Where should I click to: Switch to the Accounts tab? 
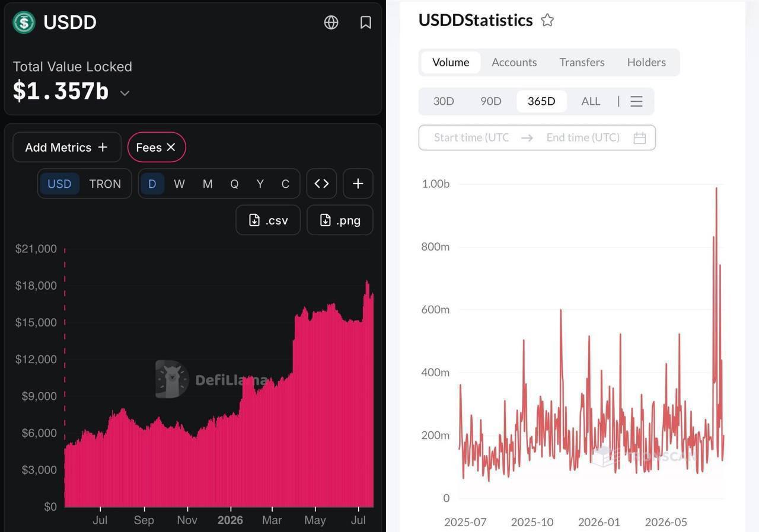point(514,62)
